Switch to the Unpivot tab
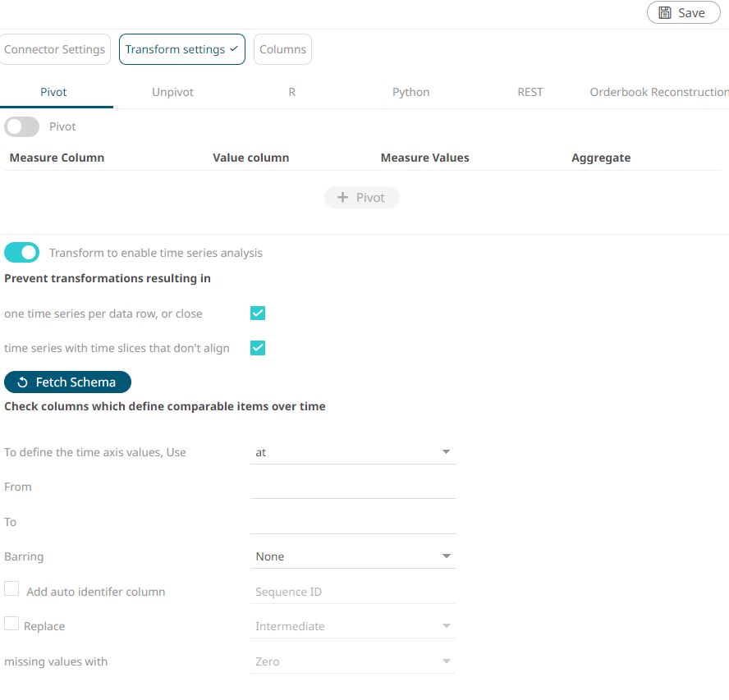This screenshot has width=729, height=700. coord(172,92)
